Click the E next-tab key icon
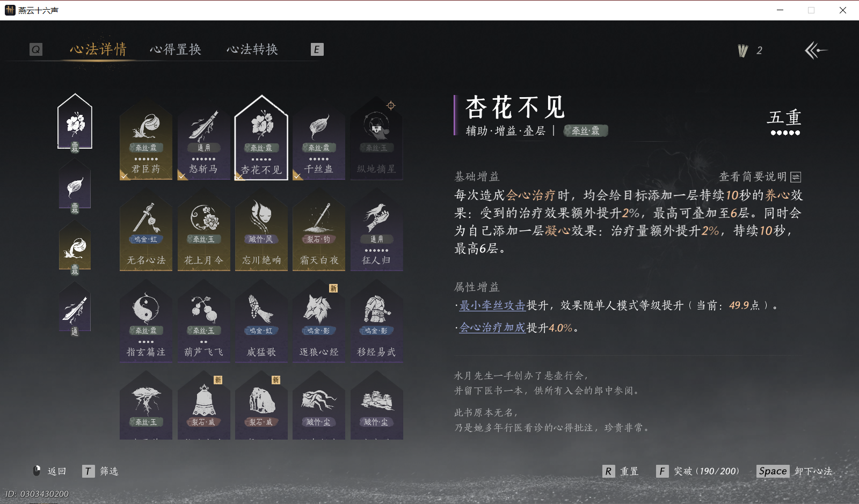 pyautogui.click(x=317, y=50)
